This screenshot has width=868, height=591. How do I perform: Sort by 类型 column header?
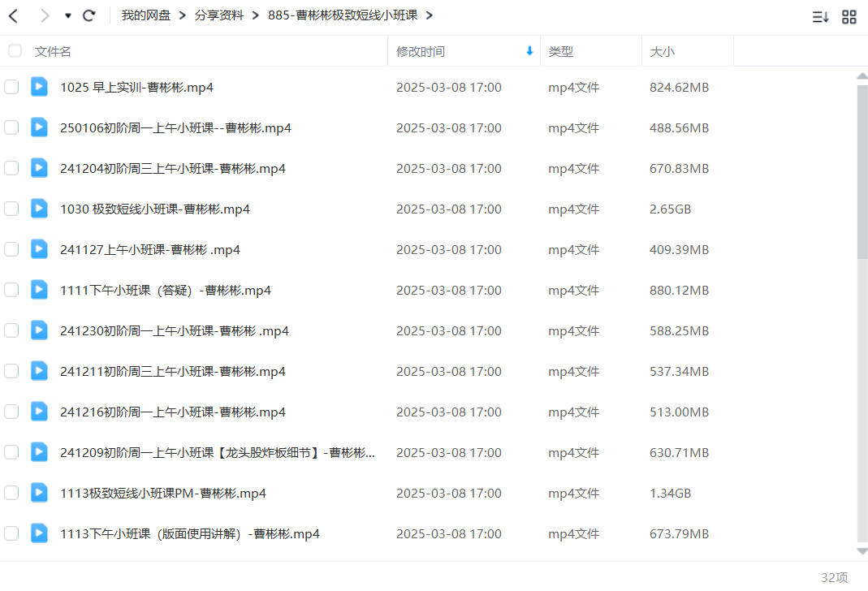pyautogui.click(x=560, y=51)
